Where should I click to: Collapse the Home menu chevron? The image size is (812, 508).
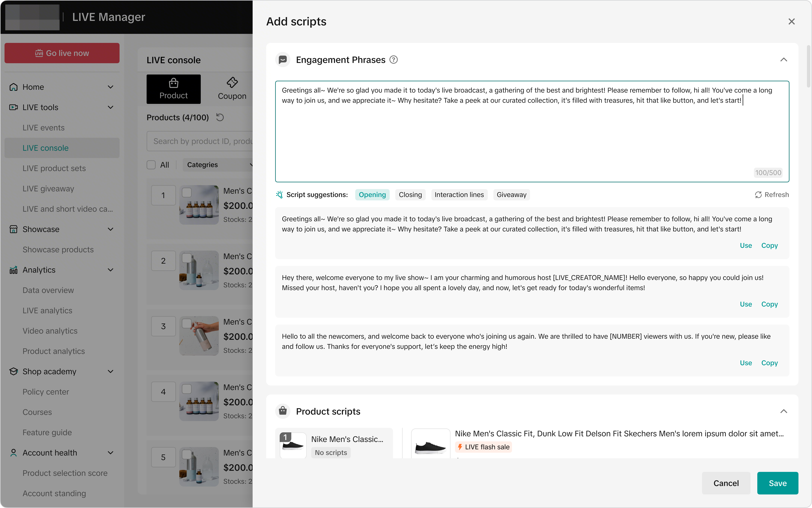(x=110, y=87)
